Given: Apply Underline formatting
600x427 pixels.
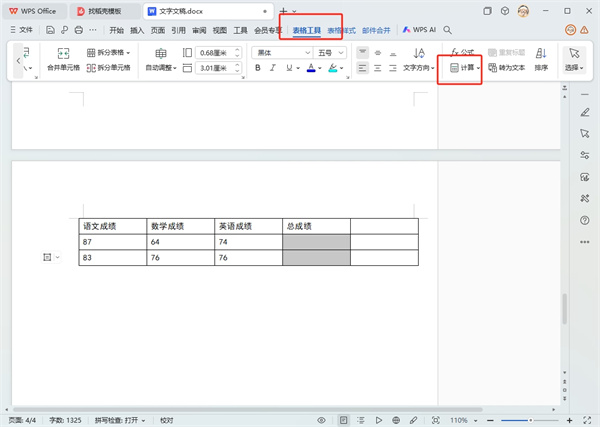Looking at the screenshot, I should coord(289,68).
